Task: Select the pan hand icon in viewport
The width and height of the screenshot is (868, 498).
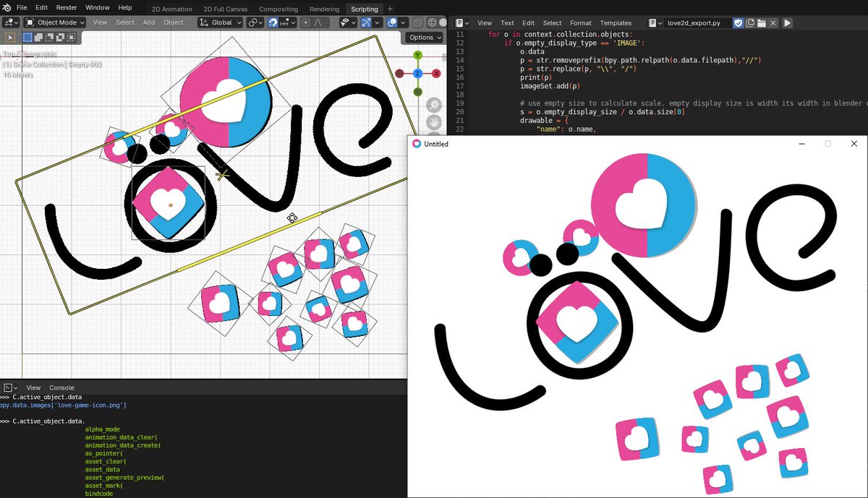Action: point(434,121)
